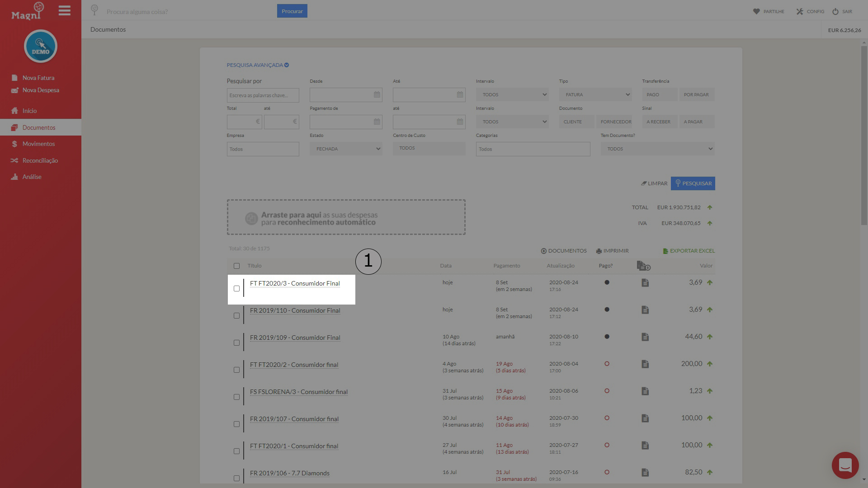Check the box for FR 2019/109
Screen dimensions: 868x488
pyautogui.click(x=236, y=343)
